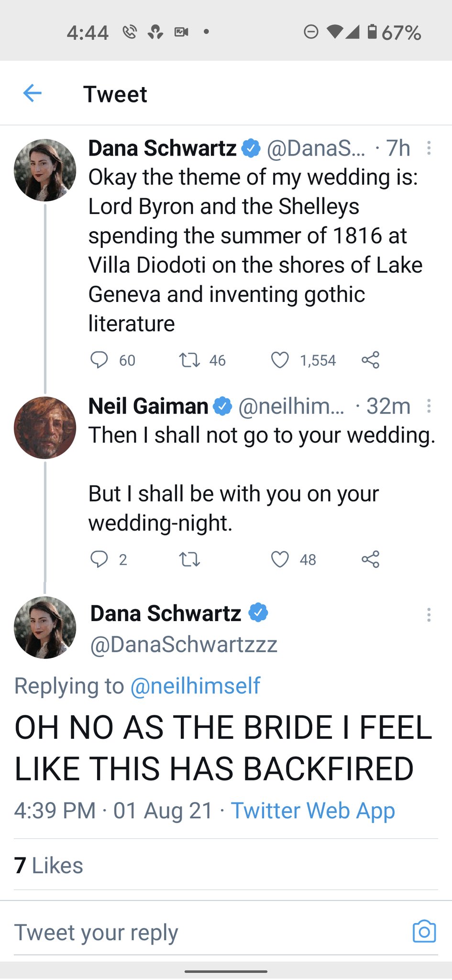The image size is (452, 980).
Task: Tap the back arrow icon
Action: tap(33, 93)
